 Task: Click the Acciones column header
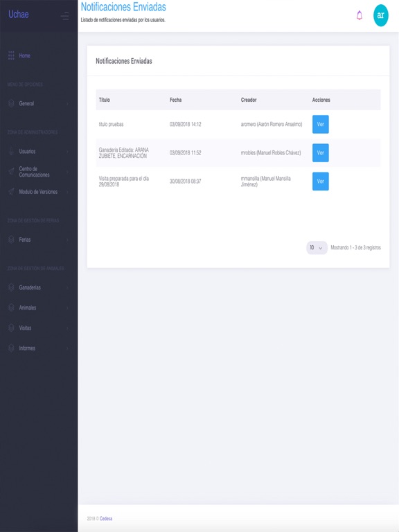click(x=321, y=100)
